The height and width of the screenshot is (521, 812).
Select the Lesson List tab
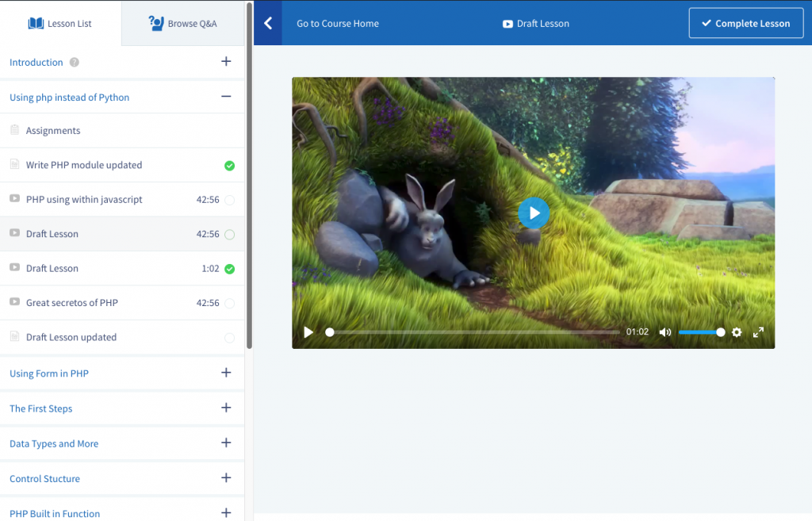pos(60,23)
